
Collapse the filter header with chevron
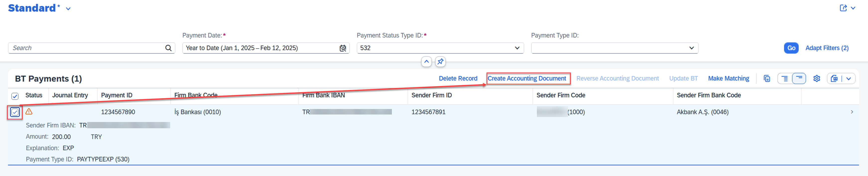tap(426, 61)
